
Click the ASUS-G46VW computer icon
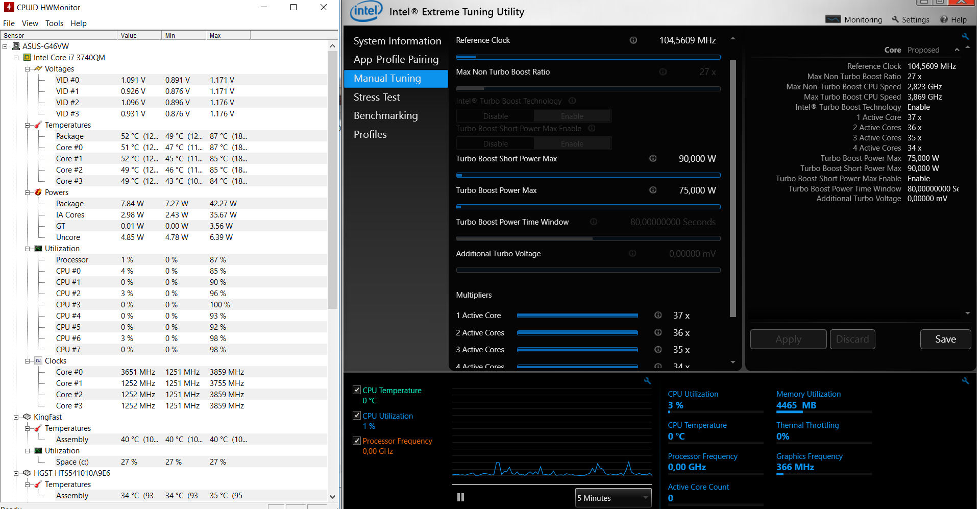coord(16,46)
